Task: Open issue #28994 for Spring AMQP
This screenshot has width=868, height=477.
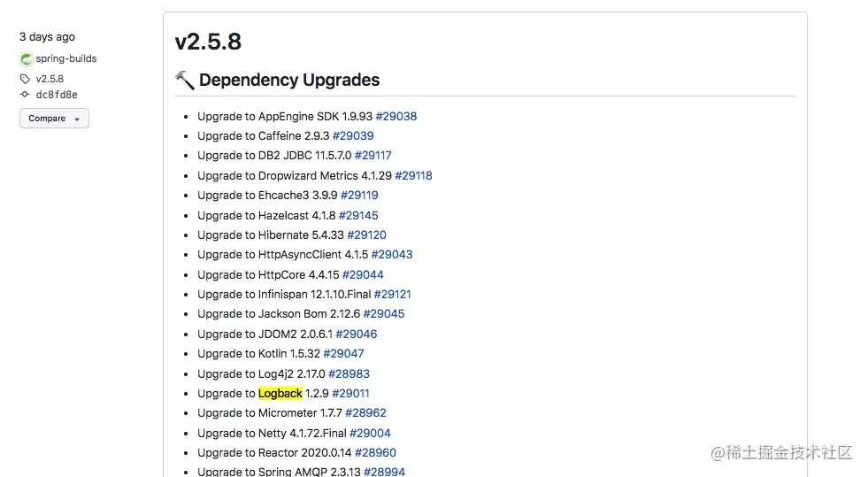Action: click(x=385, y=472)
